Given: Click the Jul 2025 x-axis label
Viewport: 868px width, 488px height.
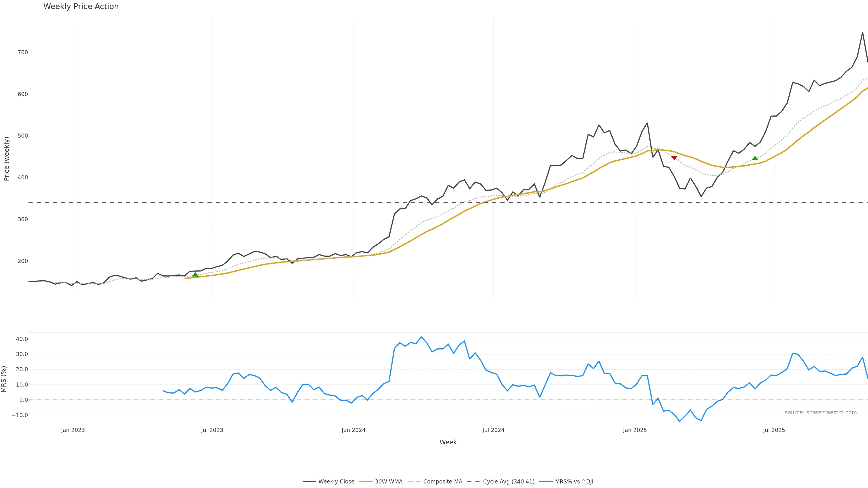Looking at the screenshot, I should click(774, 430).
